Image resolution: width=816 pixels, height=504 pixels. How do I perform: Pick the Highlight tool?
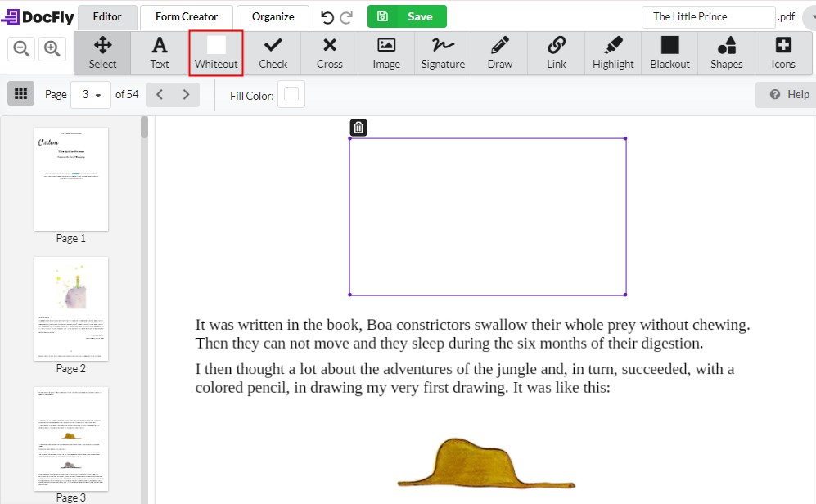point(613,53)
